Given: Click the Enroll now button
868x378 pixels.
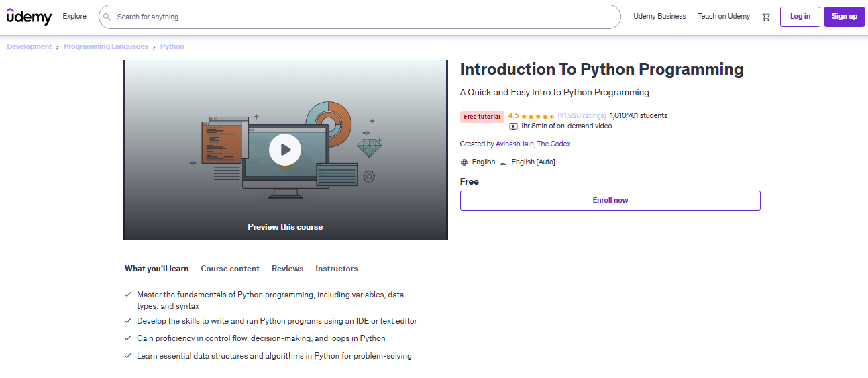Looking at the screenshot, I should (x=610, y=201).
